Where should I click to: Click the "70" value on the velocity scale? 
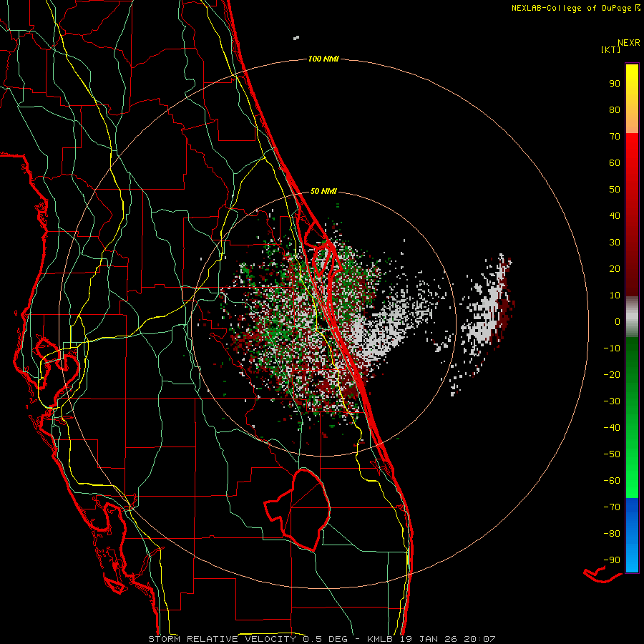click(615, 137)
